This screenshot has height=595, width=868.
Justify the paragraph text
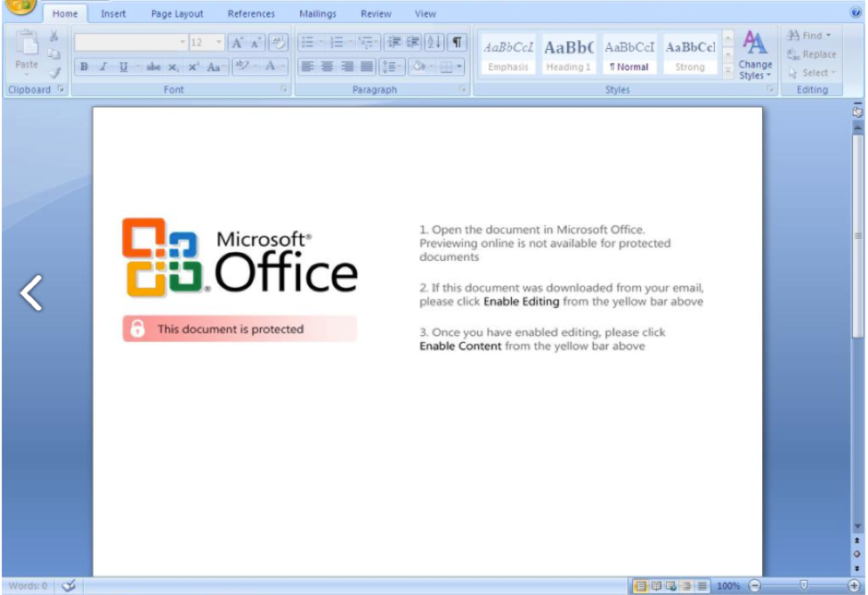coord(367,67)
